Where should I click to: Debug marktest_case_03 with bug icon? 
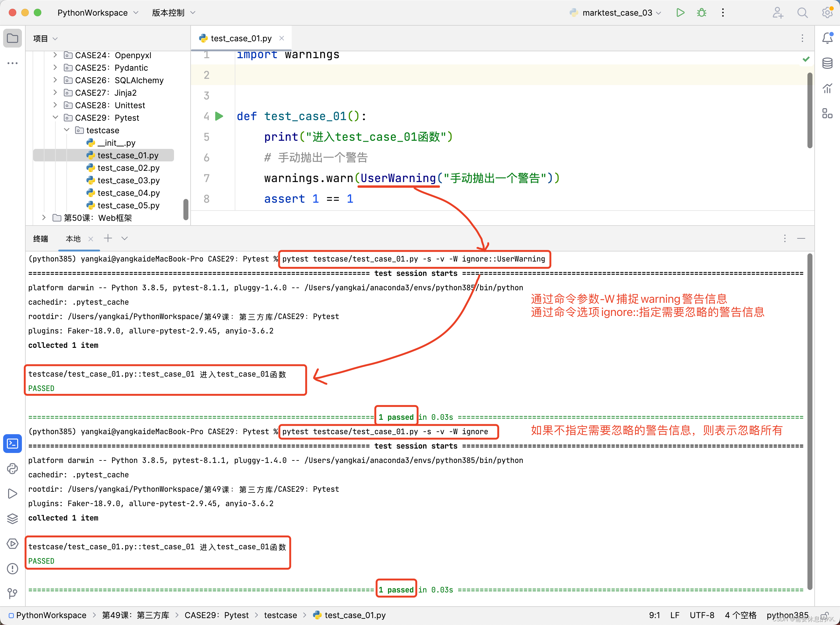pos(701,13)
